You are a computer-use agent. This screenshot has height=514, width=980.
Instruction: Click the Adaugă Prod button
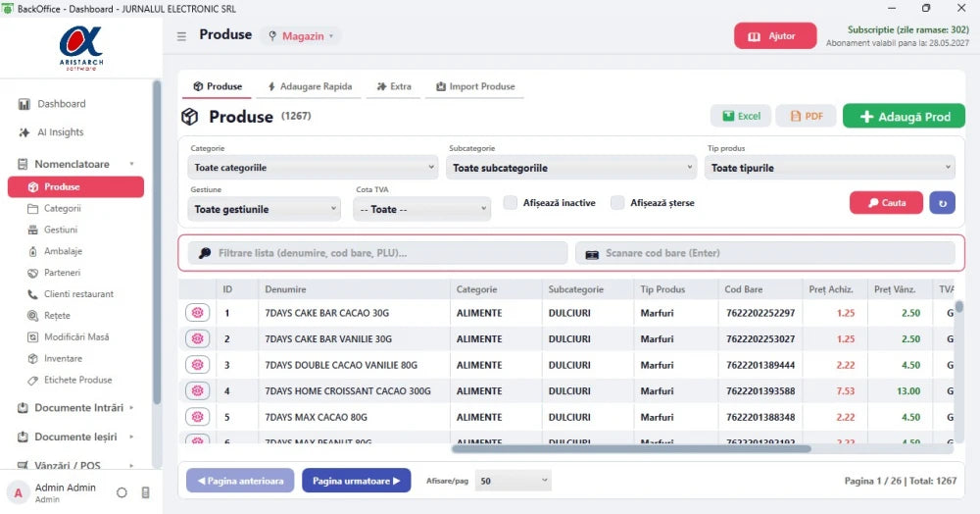904,117
